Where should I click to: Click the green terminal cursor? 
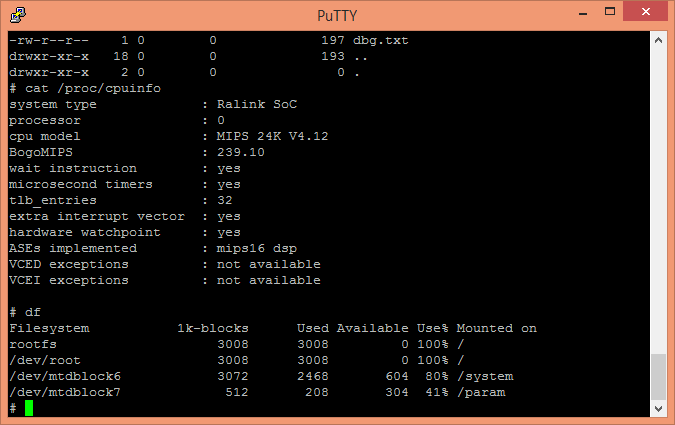pos(29,408)
